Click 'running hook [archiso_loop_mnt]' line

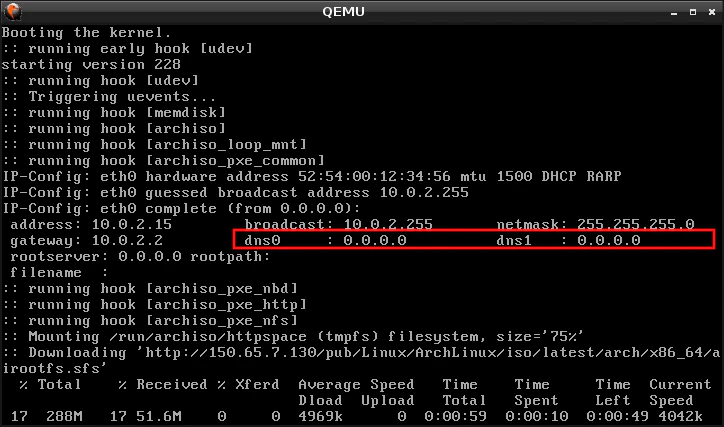coord(155,144)
